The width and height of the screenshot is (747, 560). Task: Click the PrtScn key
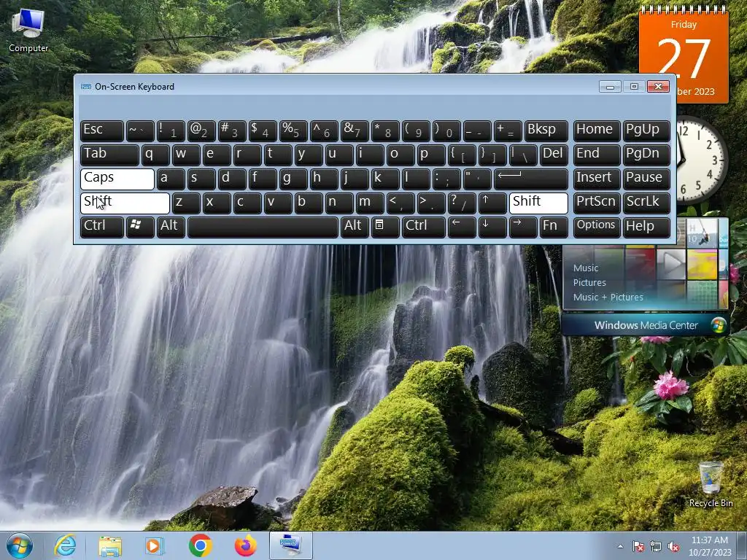click(x=597, y=203)
